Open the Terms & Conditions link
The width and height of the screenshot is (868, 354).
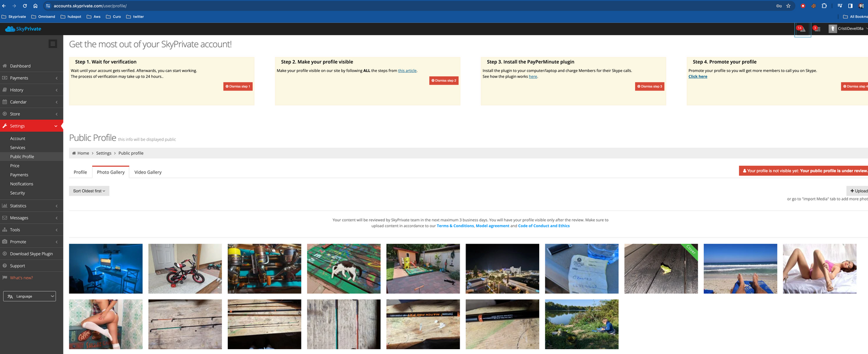click(x=455, y=226)
